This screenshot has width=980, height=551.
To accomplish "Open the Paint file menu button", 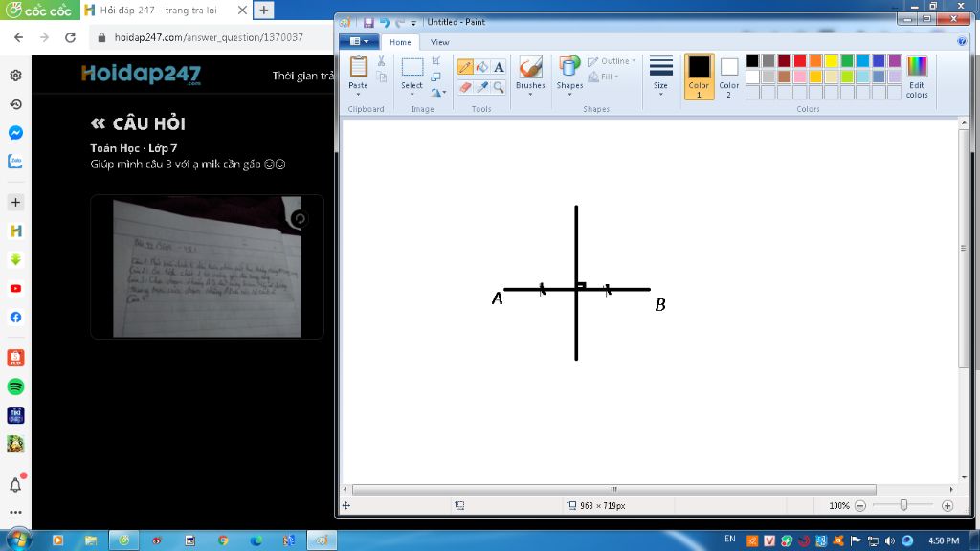I will [359, 42].
